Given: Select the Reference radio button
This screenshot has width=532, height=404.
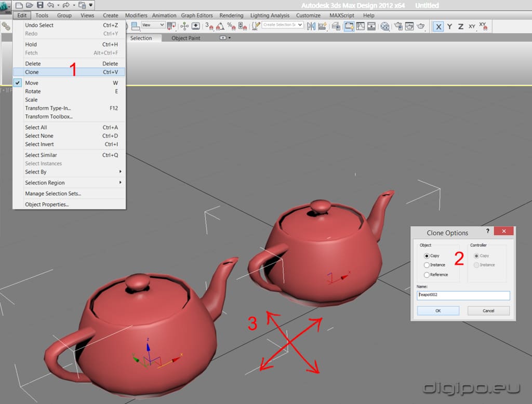Looking at the screenshot, I should click(x=427, y=275).
